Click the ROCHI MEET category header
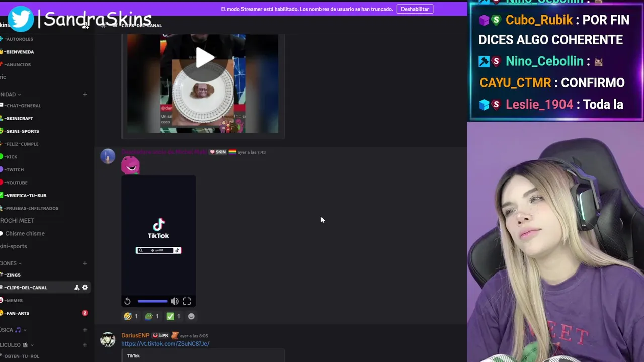The height and width of the screenshot is (362, 644). coord(17,221)
